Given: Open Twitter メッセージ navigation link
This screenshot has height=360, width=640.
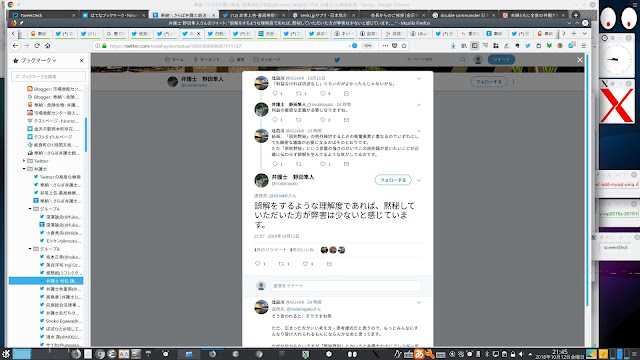Looking at the screenshot, I should tap(267, 60).
